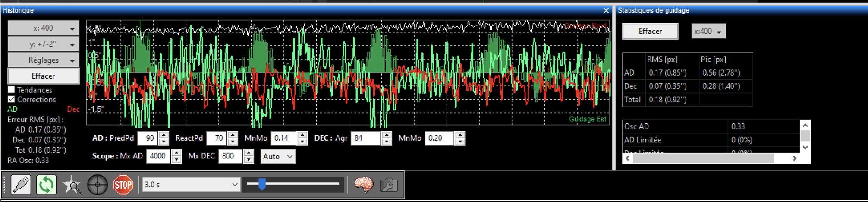Increase Mx DEC 800 with up arrow

[248, 153]
